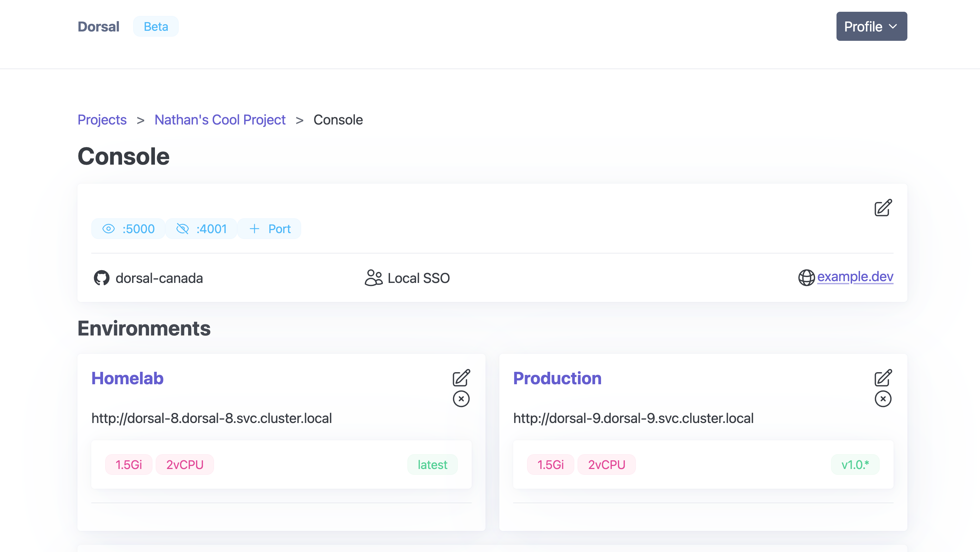The height and width of the screenshot is (552, 980).
Task: Click the latest version tag
Action: (x=432, y=464)
